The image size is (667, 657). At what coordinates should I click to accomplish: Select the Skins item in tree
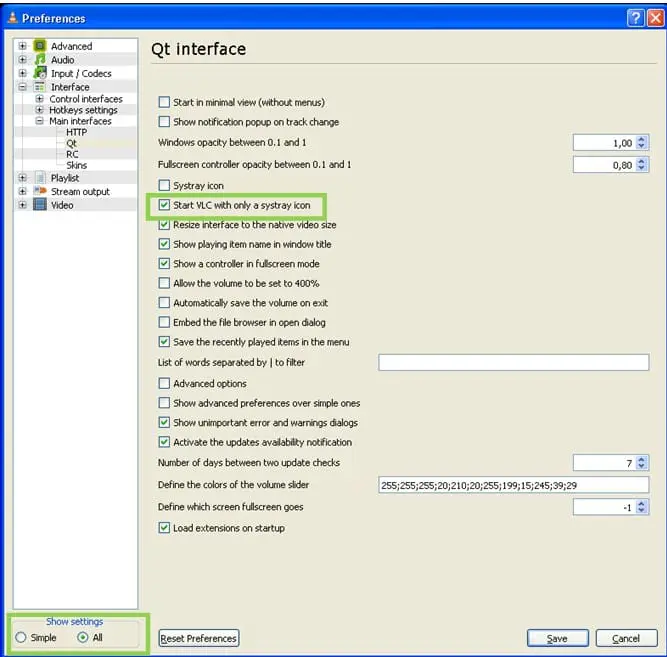pyautogui.click(x=76, y=165)
